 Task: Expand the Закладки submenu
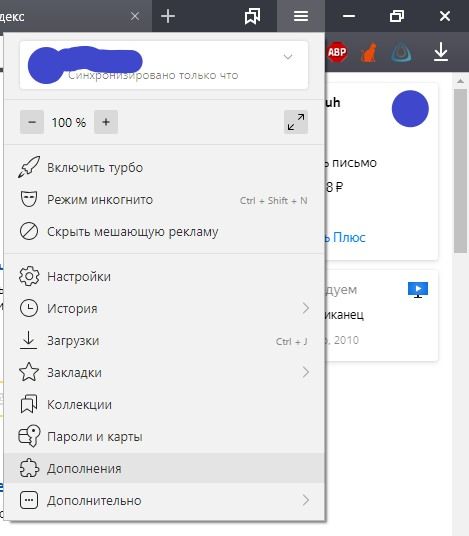click(x=164, y=372)
